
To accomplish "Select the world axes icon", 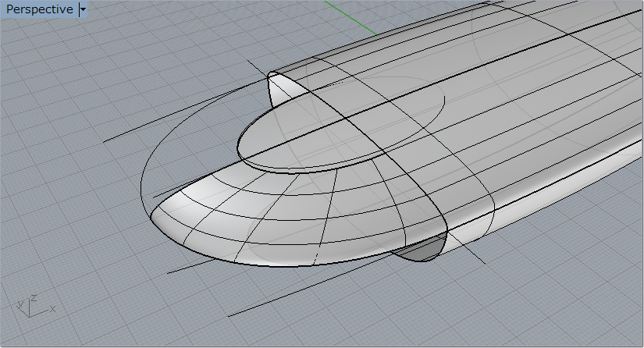I will [x=36, y=306].
